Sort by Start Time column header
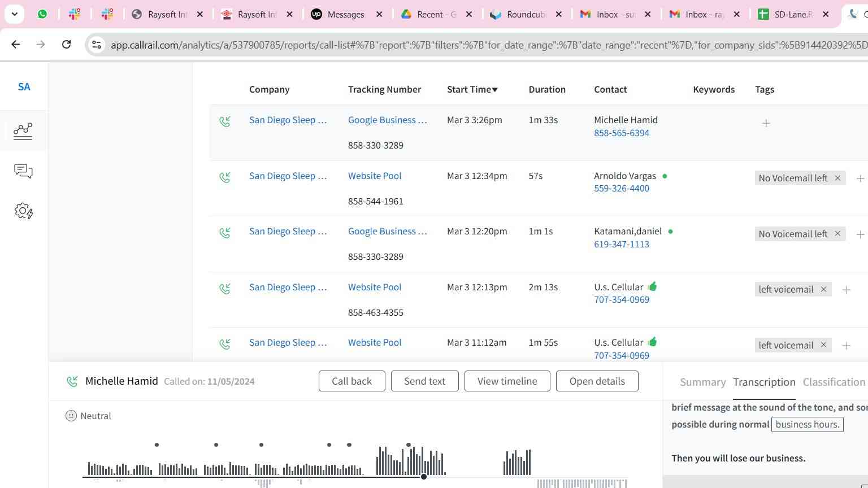The image size is (868, 488). (x=472, y=89)
